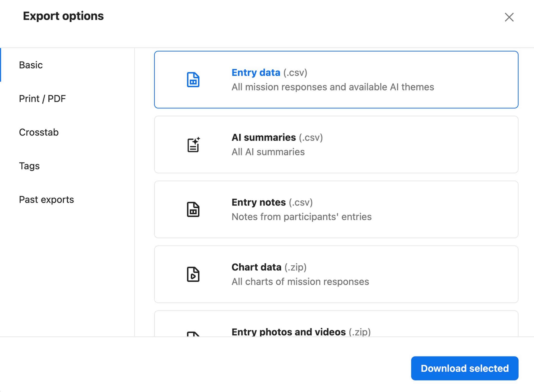Click the 'Entry data' blue title text
The width and height of the screenshot is (534, 392).
click(x=256, y=73)
